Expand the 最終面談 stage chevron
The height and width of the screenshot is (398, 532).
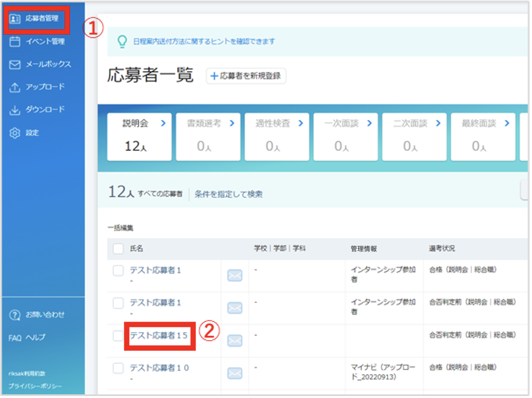point(507,123)
